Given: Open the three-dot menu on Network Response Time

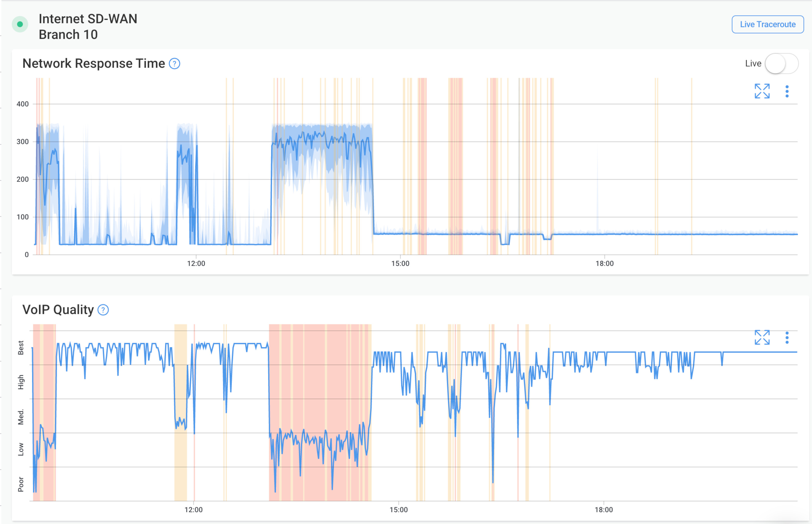Looking at the screenshot, I should (x=788, y=91).
